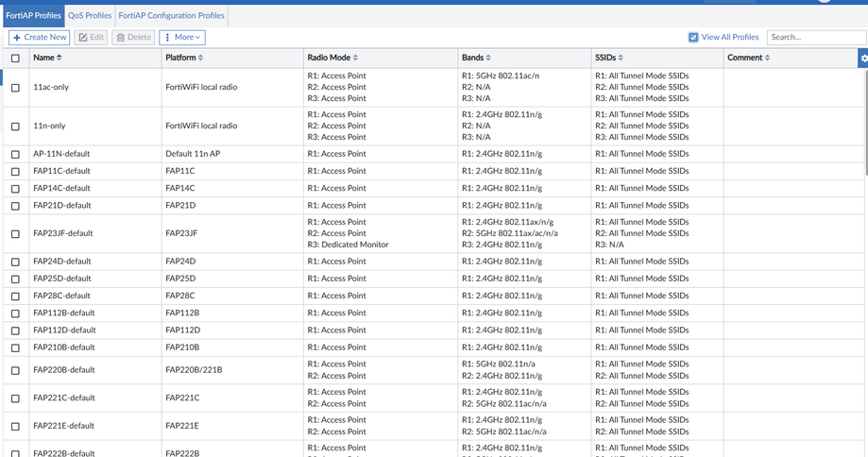Screen dimensions: 868x457
Task: Click the AP-11N-default profile name
Action: pyautogui.click(x=61, y=153)
